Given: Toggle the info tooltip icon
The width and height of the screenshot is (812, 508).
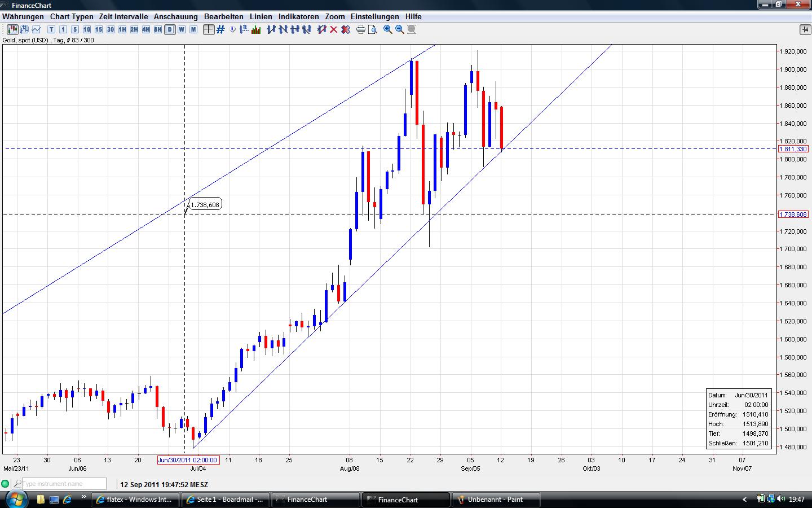Looking at the screenshot, I should tap(233, 29).
